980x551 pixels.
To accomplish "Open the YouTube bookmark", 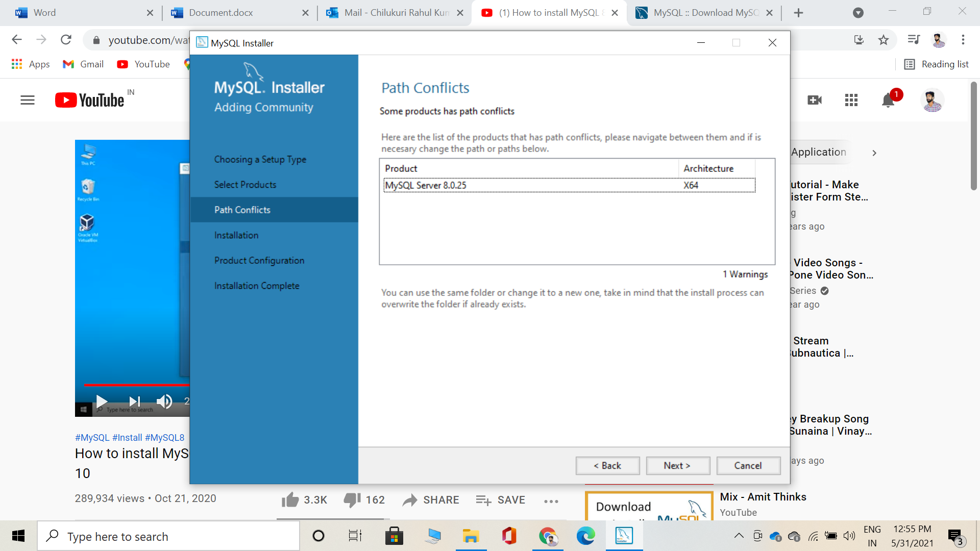I will point(143,64).
